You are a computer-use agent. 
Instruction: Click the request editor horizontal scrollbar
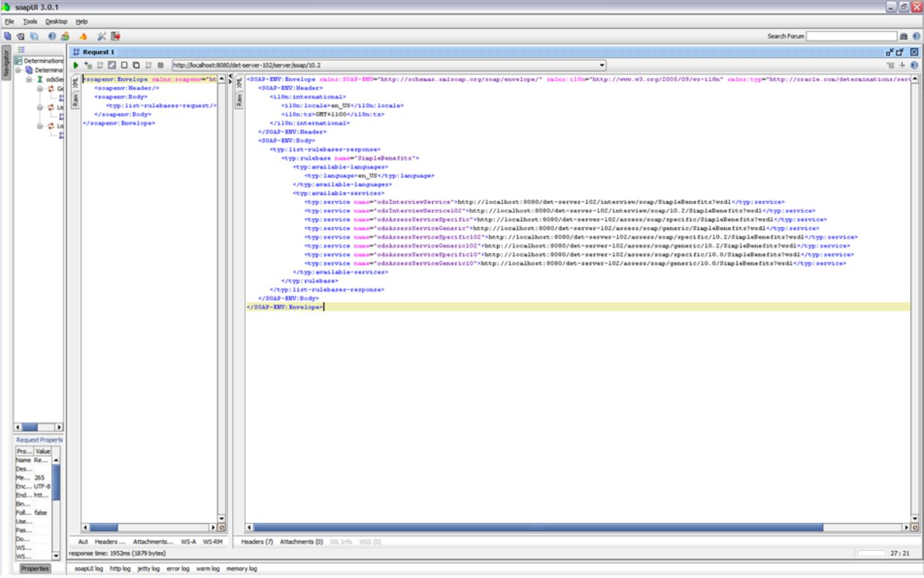tap(149, 527)
